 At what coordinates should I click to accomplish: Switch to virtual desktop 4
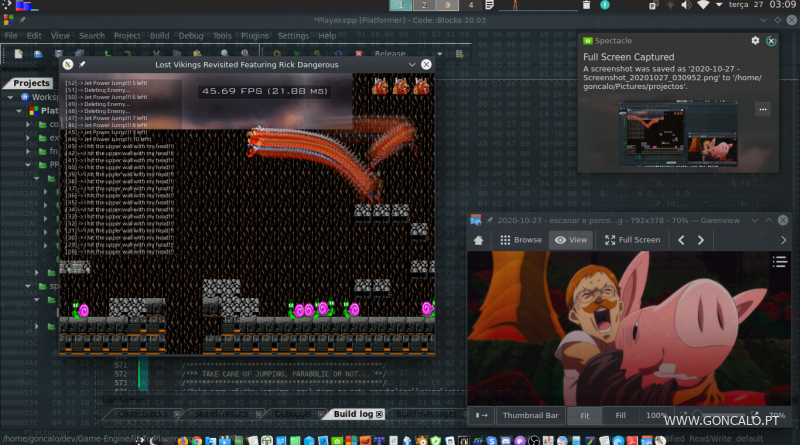click(x=470, y=5)
